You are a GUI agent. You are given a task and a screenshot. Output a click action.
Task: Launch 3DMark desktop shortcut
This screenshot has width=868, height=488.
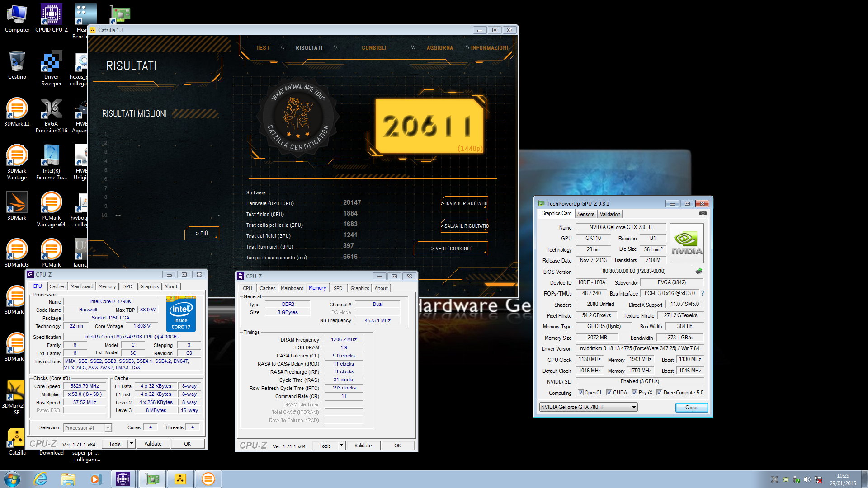click(17, 206)
